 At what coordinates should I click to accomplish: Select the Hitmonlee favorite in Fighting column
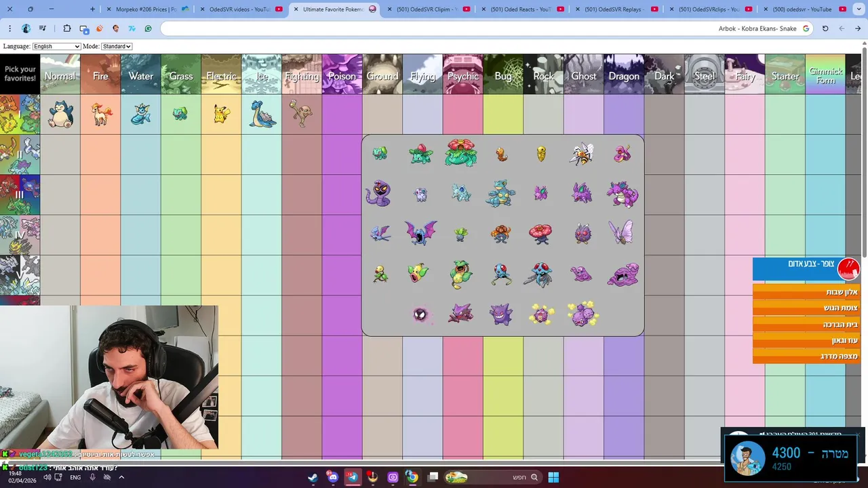tap(301, 113)
